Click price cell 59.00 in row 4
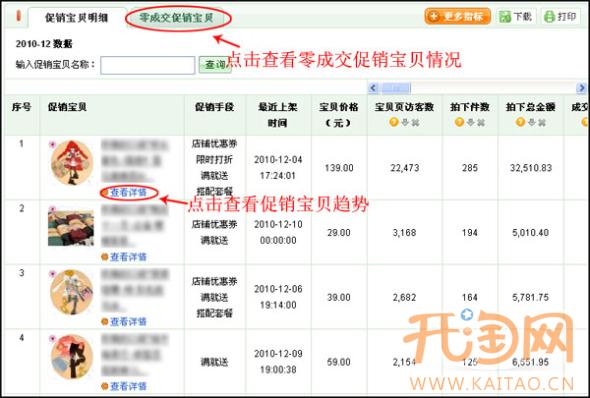Image resolution: width=590 pixels, height=398 pixels. pos(339,362)
